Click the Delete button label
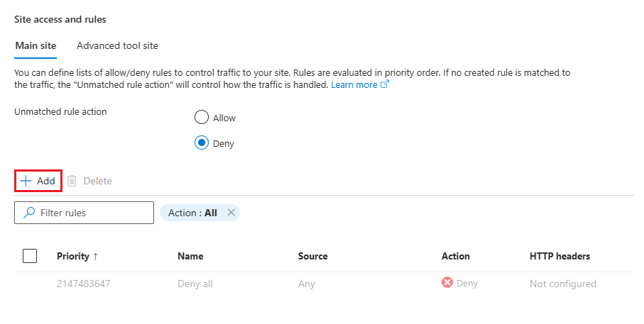The width and height of the screenshot is (644, 324). click(x=97, y=181)
